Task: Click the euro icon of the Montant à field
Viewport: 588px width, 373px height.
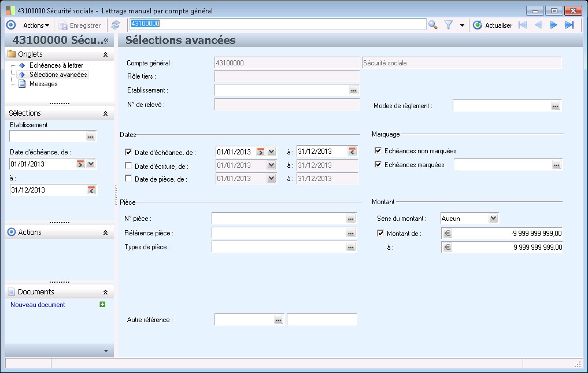Action: [448, 247]
